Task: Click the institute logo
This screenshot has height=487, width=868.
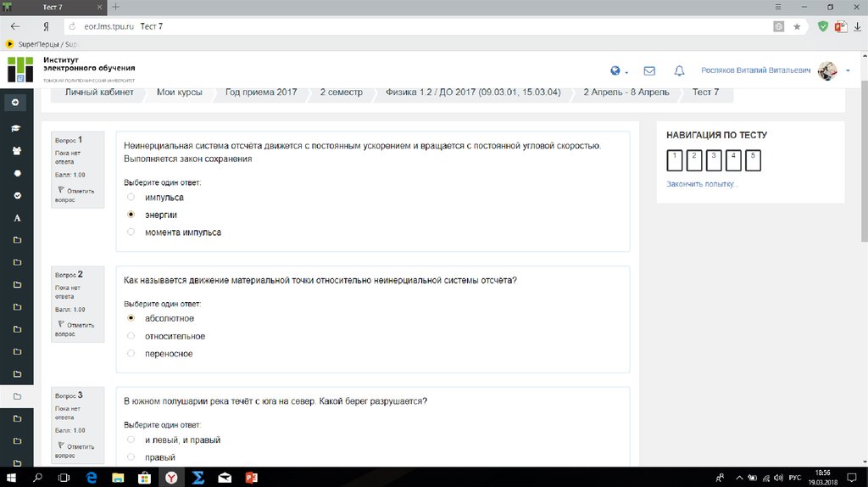Action: click(x=20, y=70)
